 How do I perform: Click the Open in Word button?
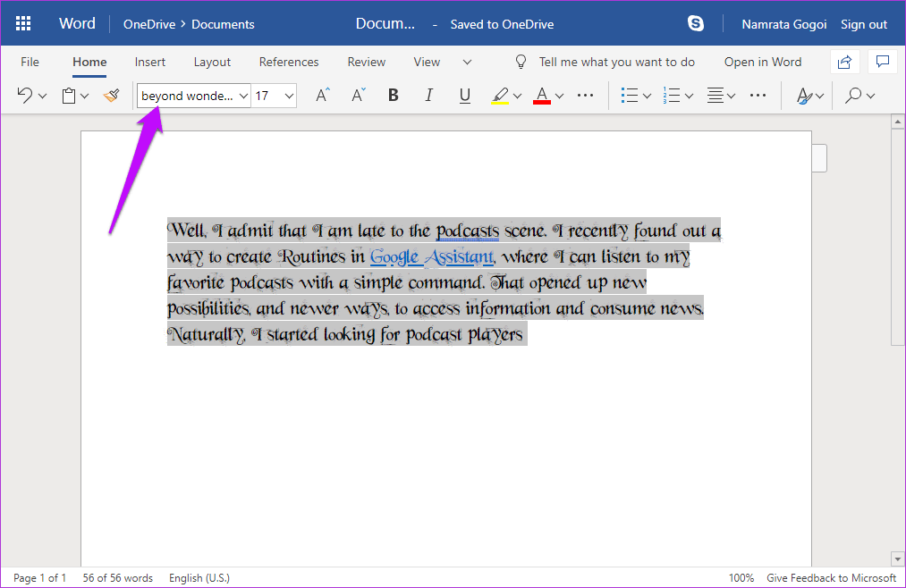click(763, 62)
